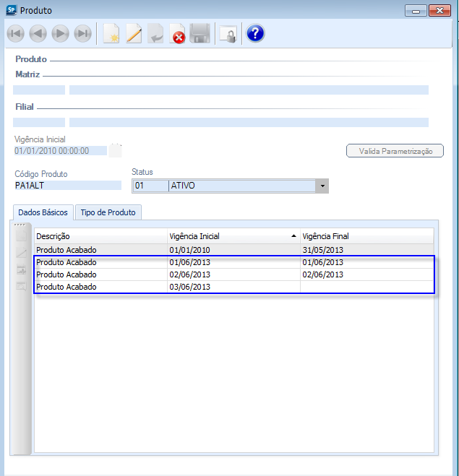Edit the current record with pencil icon

(134, 34)
